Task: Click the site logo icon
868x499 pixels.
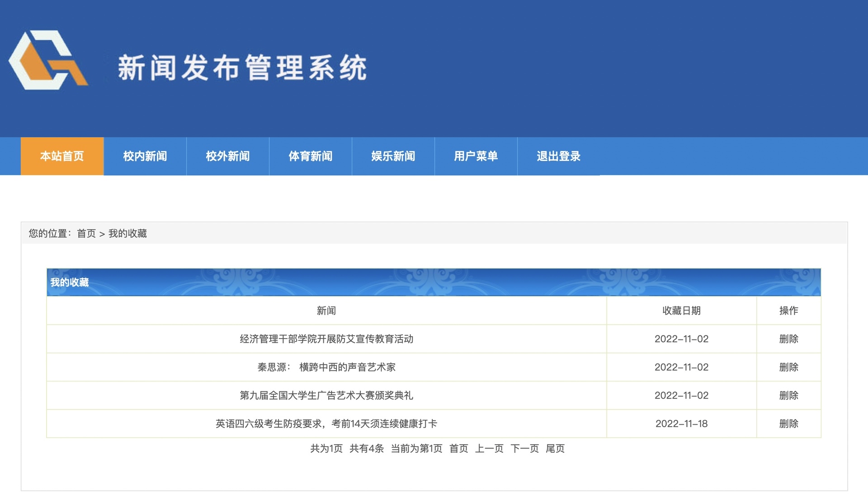Action: click(x=48, y=60)
